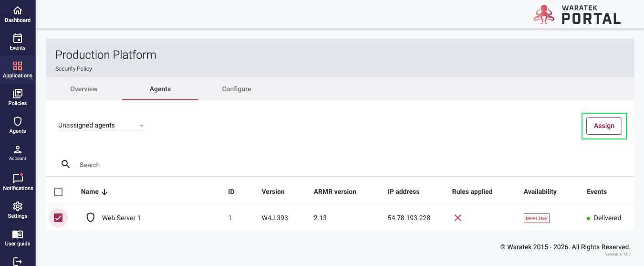The height and width of the screenshot is (266, 644).
Task: Select the Agents tab
Action: 160,89
